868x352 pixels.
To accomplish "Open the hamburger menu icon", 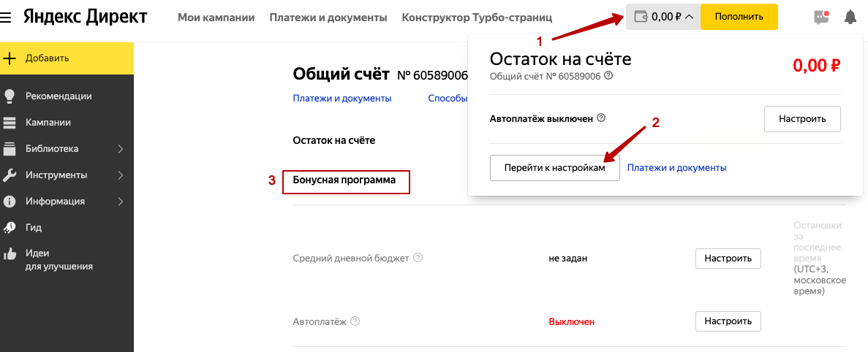I will [6, 18].
